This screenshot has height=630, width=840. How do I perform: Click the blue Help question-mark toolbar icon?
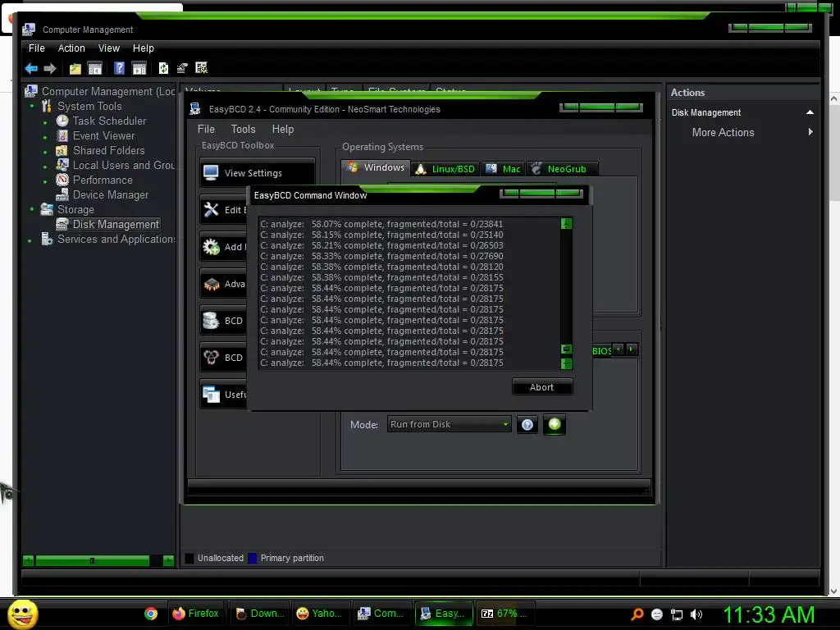pos(119,68)
